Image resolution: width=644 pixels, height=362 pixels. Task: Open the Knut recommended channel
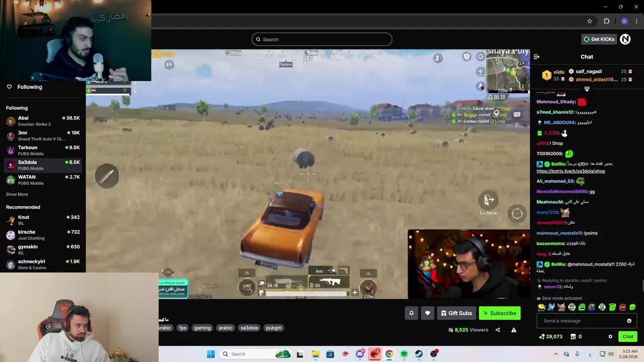(x=43, y=220)
